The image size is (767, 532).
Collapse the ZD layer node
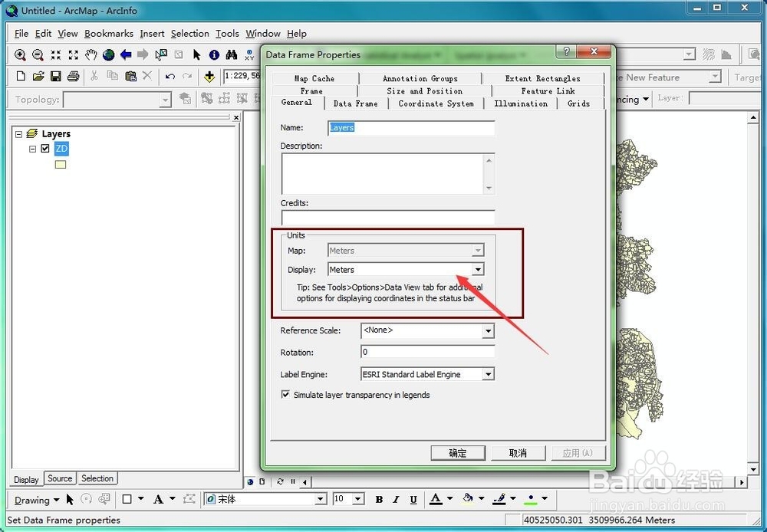tap(32, 149)
